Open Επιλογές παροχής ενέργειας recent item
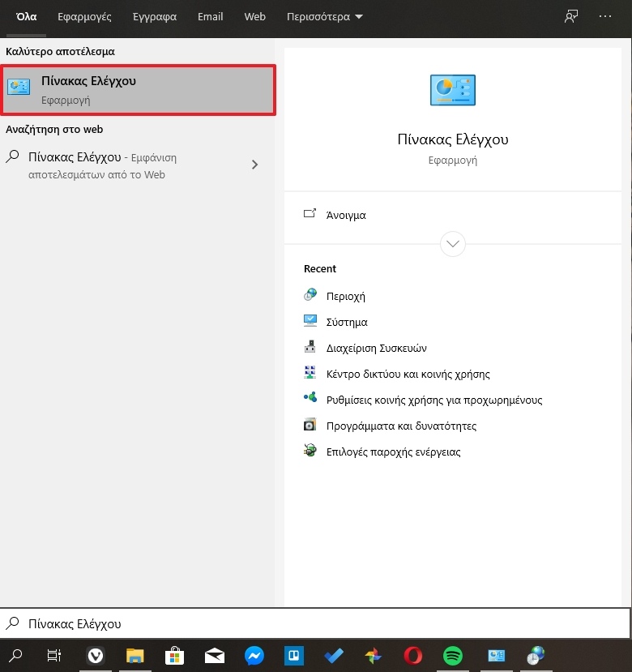632x672 pixels. click(x=393, y=452)
